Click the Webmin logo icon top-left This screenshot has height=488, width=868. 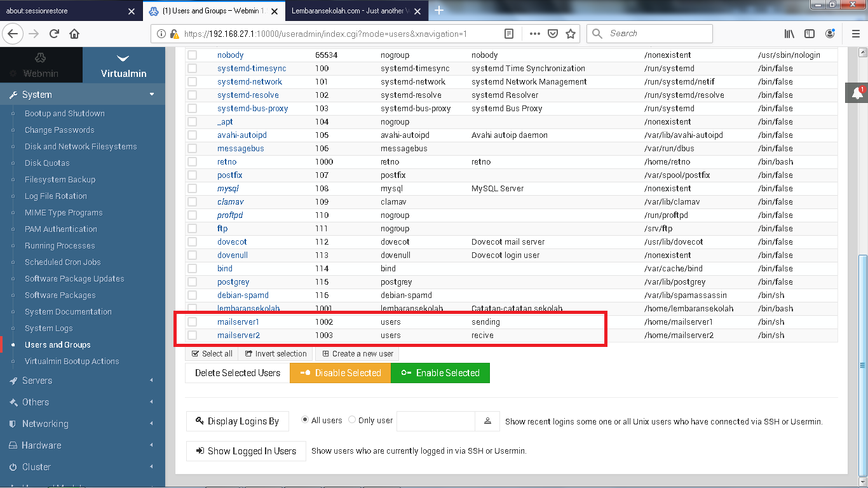[41, 57]
